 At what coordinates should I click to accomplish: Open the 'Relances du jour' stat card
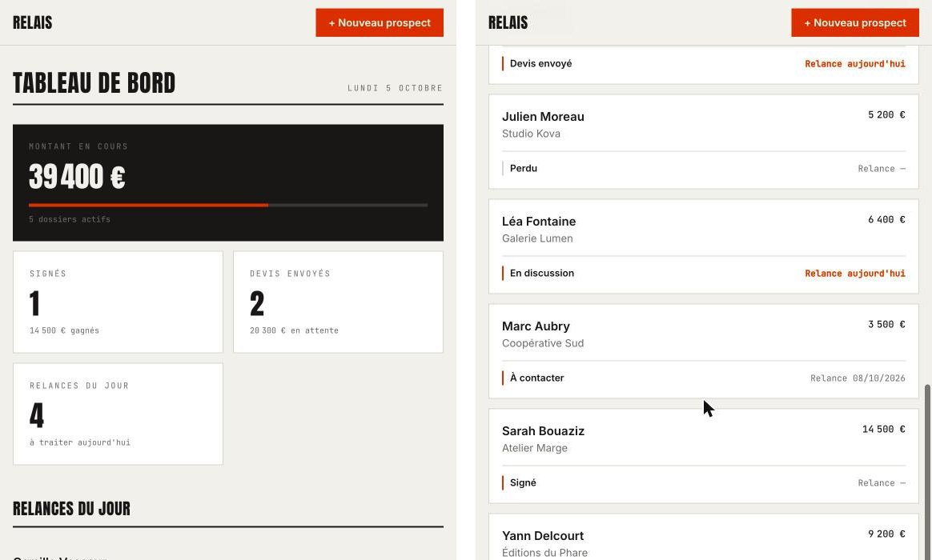click(x=118, y=414)
